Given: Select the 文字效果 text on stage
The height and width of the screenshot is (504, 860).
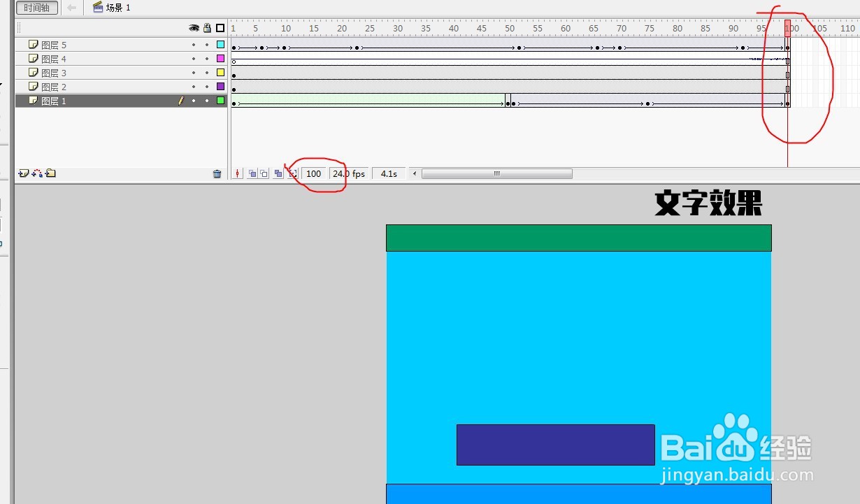Looking at the screenshot, I should (708, 203).
